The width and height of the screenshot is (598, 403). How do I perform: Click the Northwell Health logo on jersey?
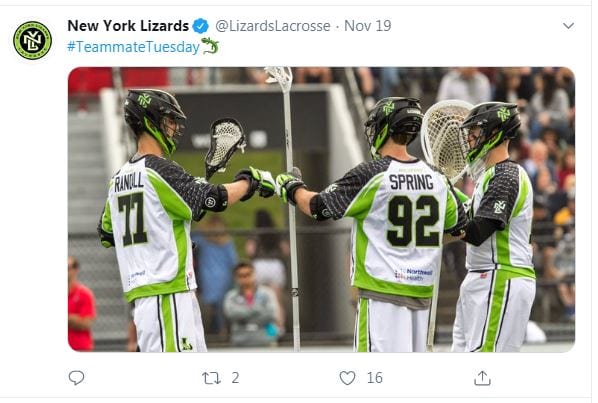point(413,275)
